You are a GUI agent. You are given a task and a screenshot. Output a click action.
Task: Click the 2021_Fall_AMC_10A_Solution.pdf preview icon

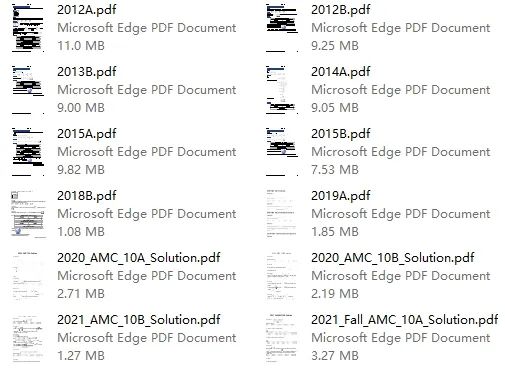tap(282, 338)
